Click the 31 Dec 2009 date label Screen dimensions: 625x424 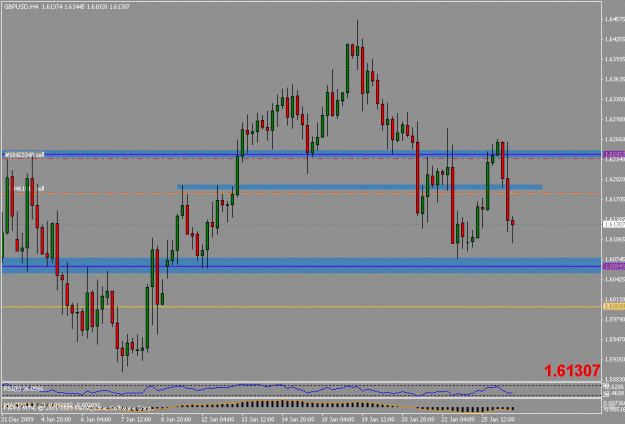point(17,420)
